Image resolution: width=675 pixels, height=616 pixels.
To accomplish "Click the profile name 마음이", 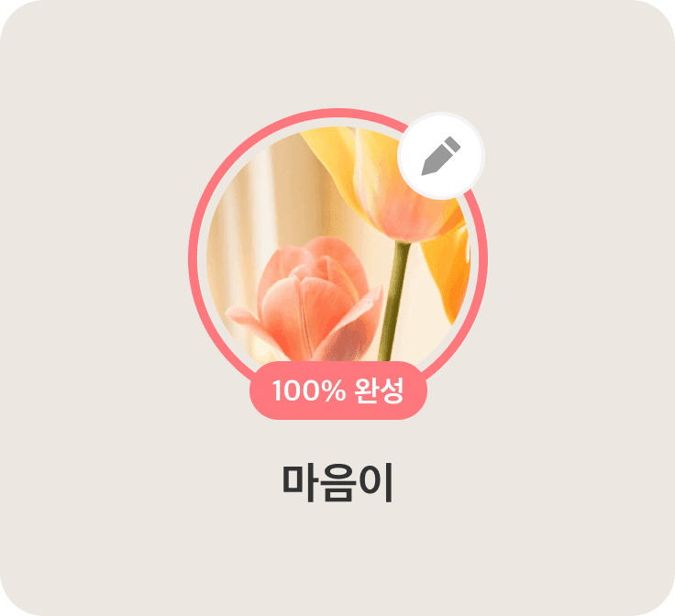I will (x=337, y=483).
